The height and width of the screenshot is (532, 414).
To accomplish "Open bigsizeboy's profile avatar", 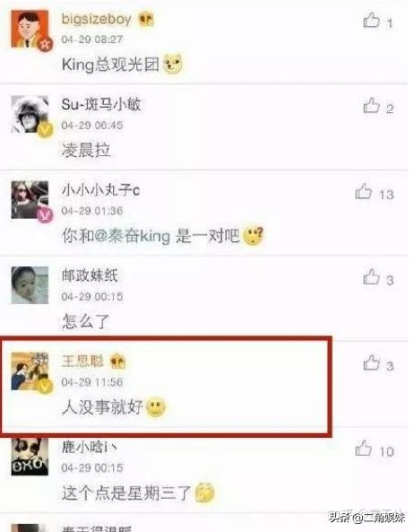I will click(30, 30).
